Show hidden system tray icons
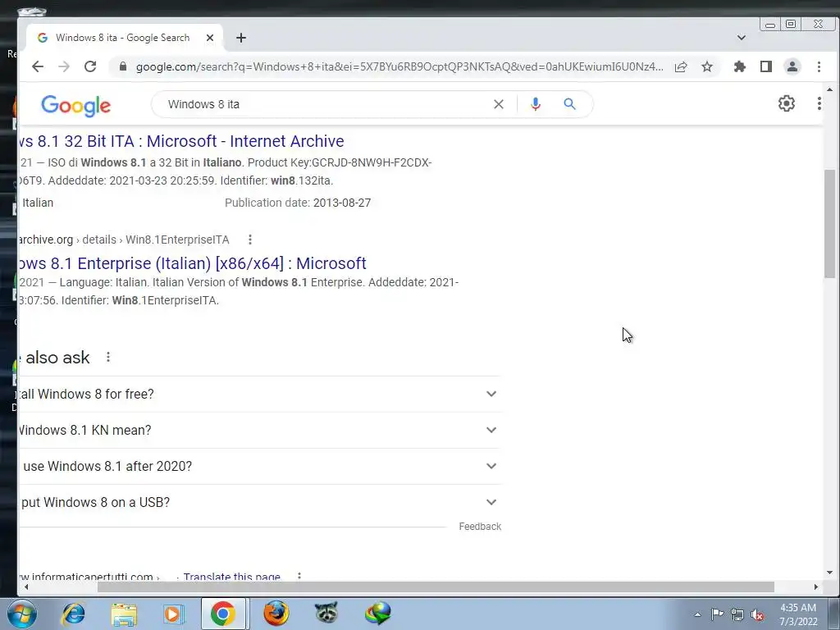 697,614
